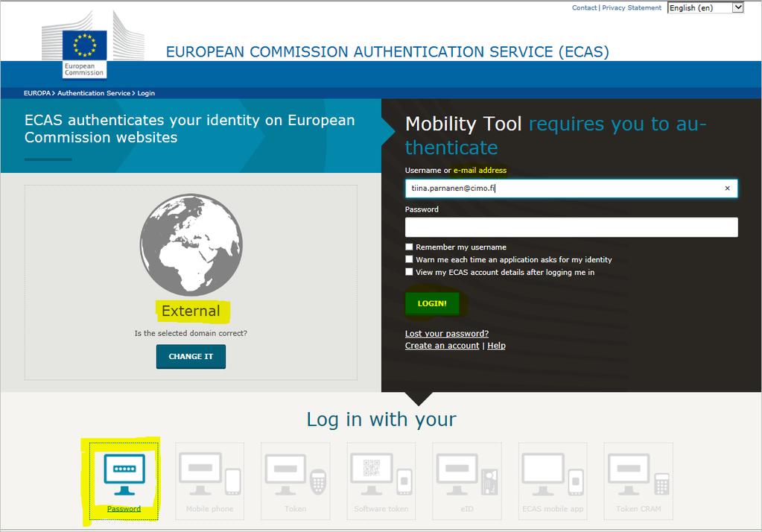Click into the Password input field
This screenshot has width=762, height=532.
pyautogui.click(x=571, y=227)
